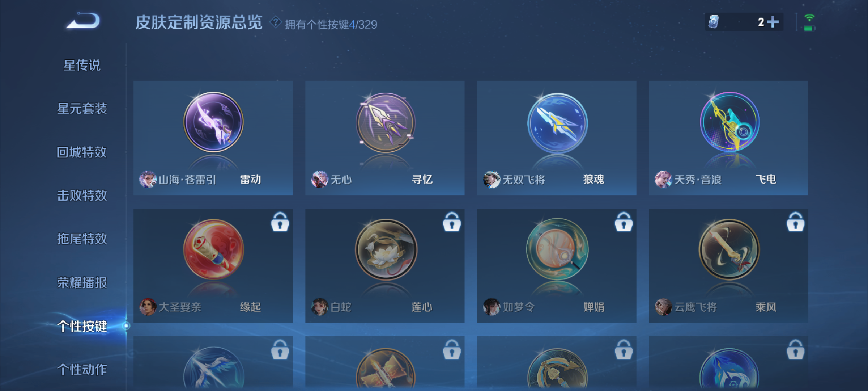This screenshot has height=391, width=868.
Task: Select the 寻忆 trident button icon
Action: [x=386, y=122]
